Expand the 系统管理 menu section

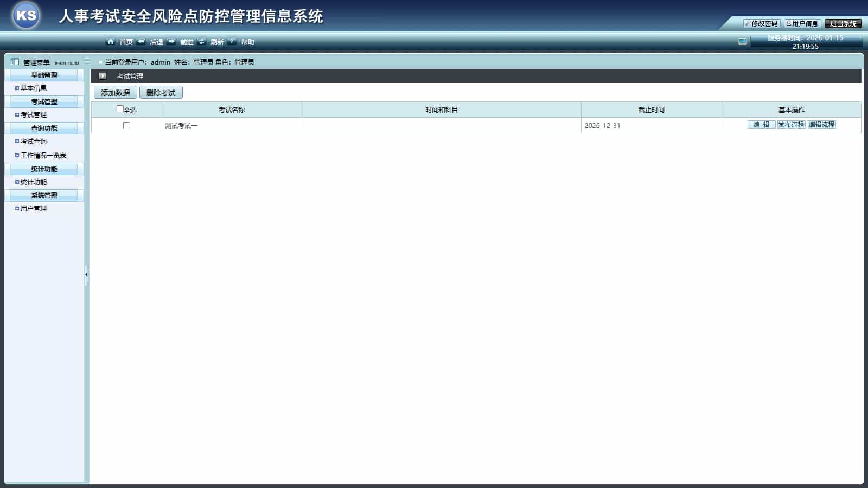(x=44, y=196)
